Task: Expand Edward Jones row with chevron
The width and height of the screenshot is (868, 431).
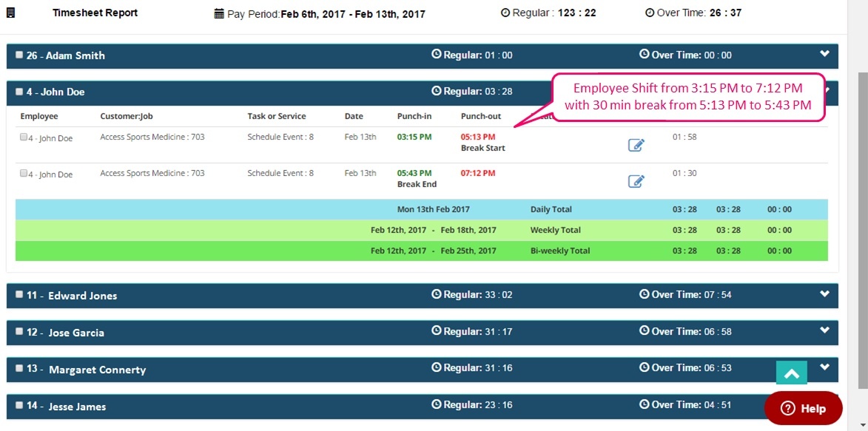Action: coord(825,294)
